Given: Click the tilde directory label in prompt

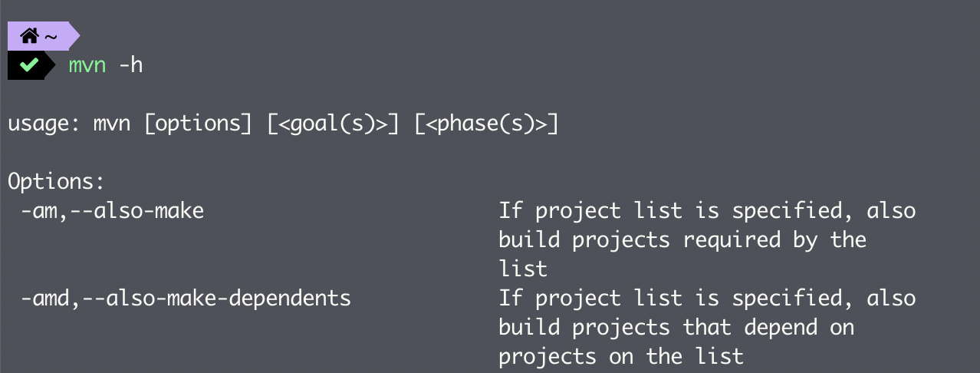Looking at the screenshot, I should (x=51, y=36).
